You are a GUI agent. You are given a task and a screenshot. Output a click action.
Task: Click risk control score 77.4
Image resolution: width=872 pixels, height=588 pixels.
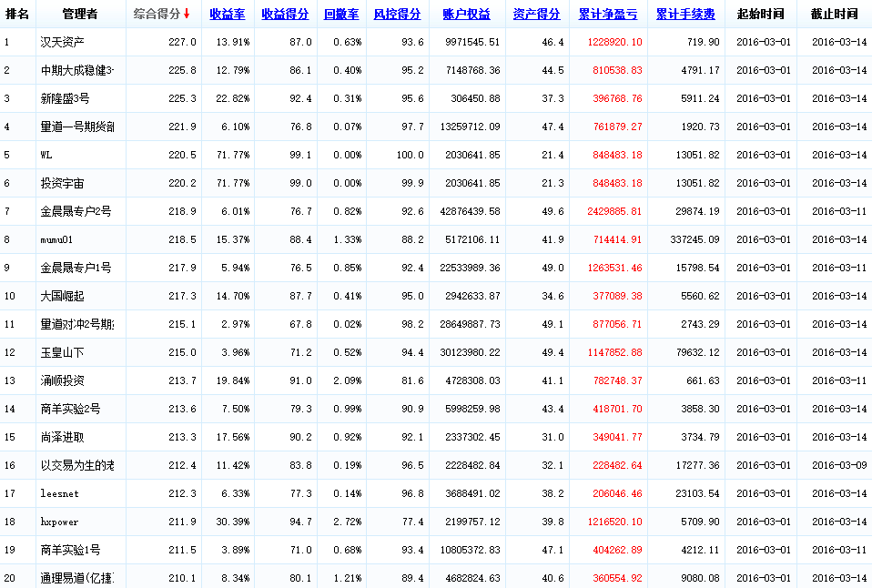pyautogui.click(x=412, y=522)
